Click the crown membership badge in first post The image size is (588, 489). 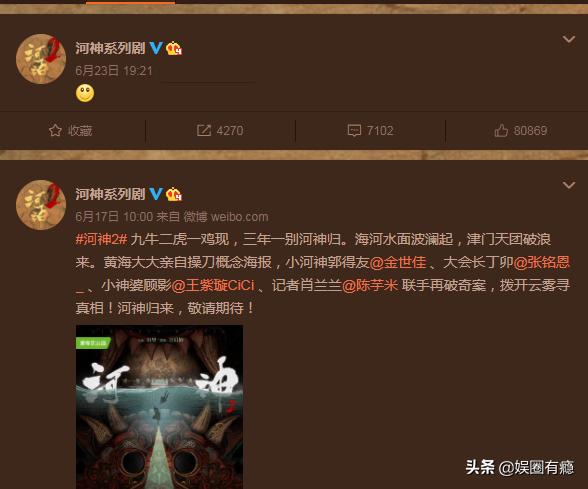[174, 48]
